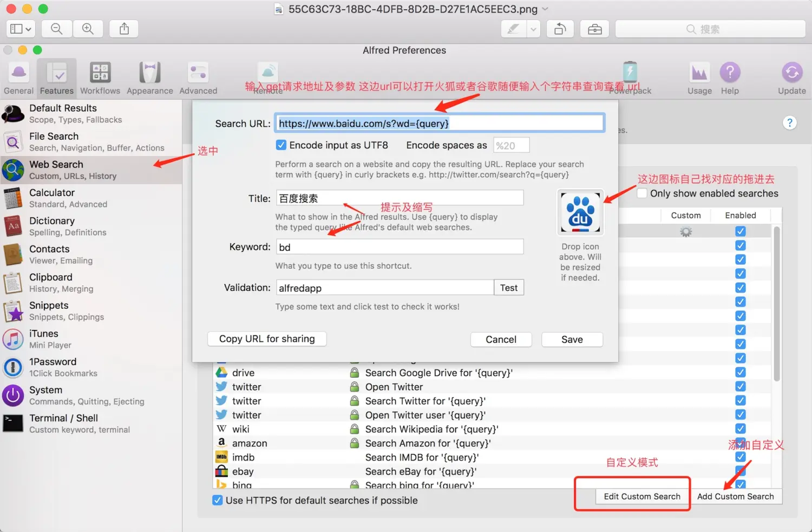Open Snippets feature settings
Viewport: 812px width, 532px height.
point(91,311)
